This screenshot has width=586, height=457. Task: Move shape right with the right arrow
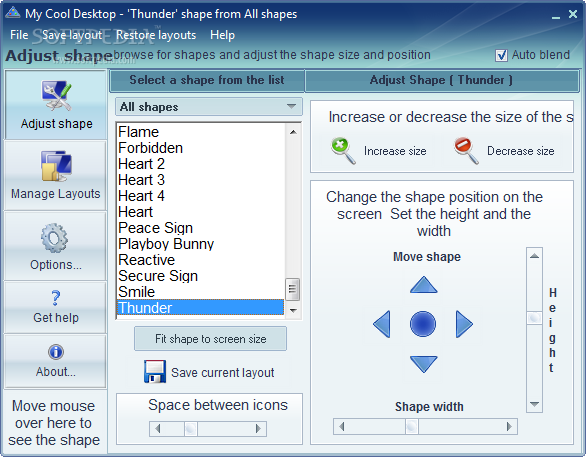tap(464, 324)
